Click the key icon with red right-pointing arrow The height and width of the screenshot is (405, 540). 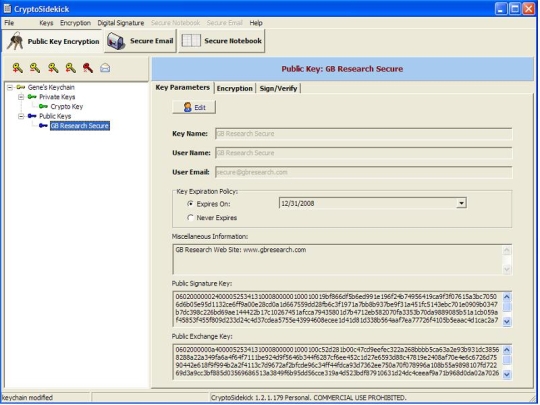click(53, 68)
